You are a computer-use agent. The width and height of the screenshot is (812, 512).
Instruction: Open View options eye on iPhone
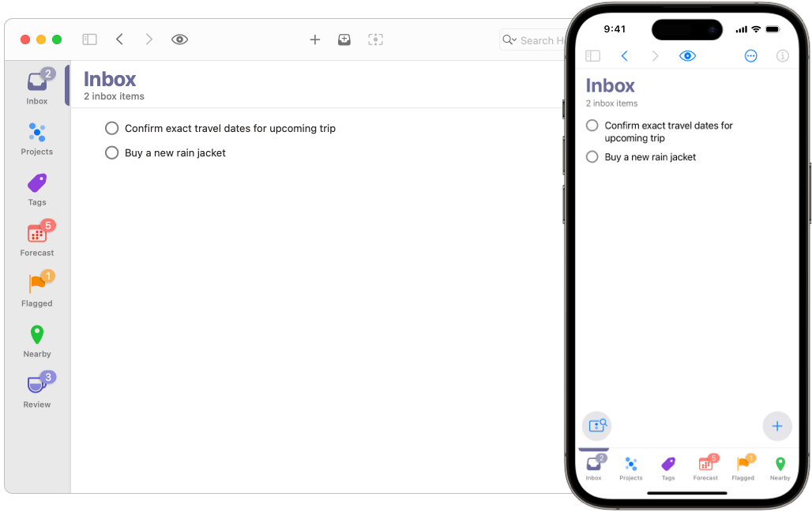pos(688,56)
